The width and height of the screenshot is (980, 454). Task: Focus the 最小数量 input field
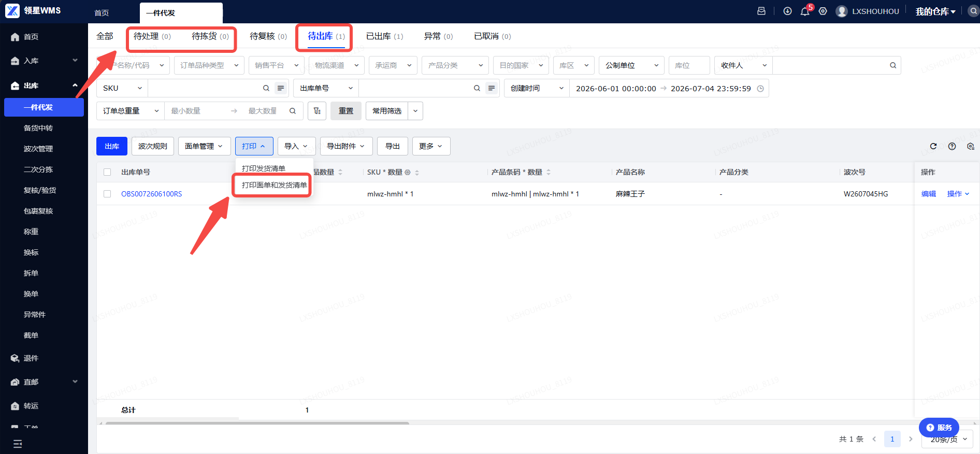pyautogui.click(x=196, y=111)
